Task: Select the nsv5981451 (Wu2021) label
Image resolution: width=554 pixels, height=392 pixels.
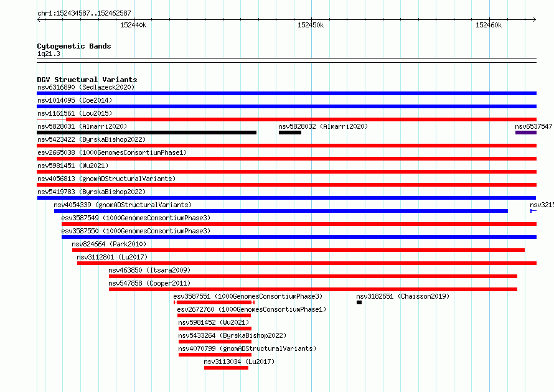Action: coord(73,166)
